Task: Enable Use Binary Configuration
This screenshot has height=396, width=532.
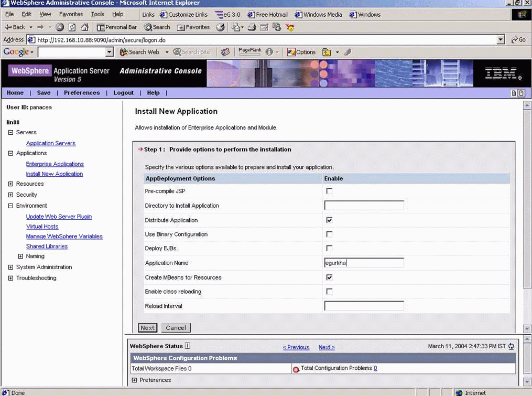Action: tap(329, 234)
